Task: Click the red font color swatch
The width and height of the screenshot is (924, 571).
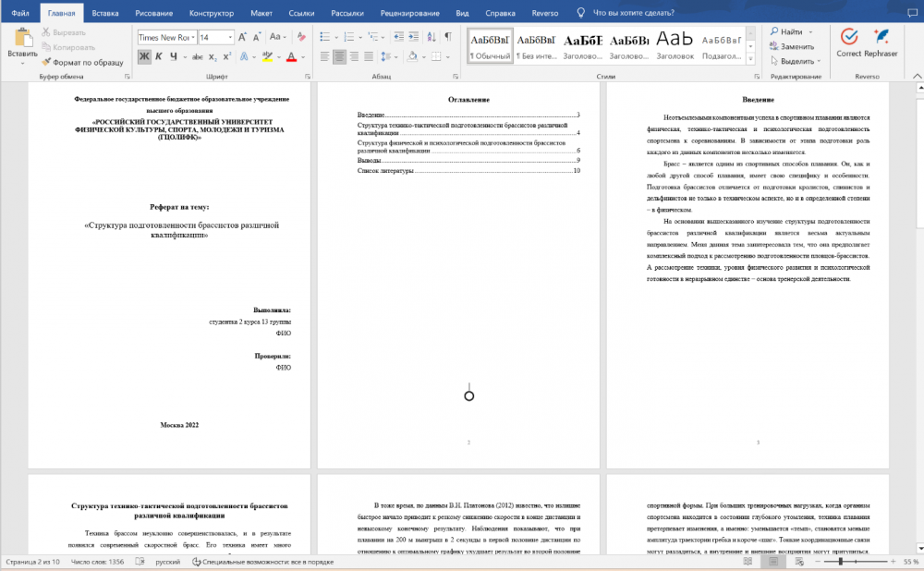Action: click(291, 57)
